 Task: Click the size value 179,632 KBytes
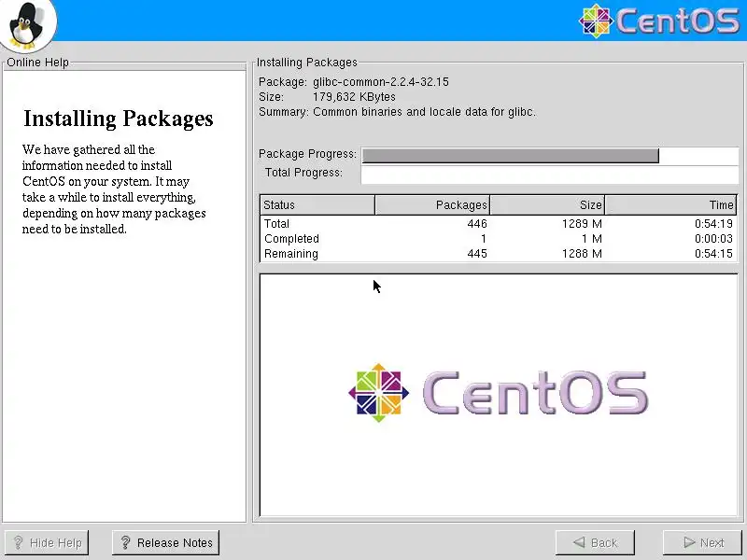(x=354, y=97)
